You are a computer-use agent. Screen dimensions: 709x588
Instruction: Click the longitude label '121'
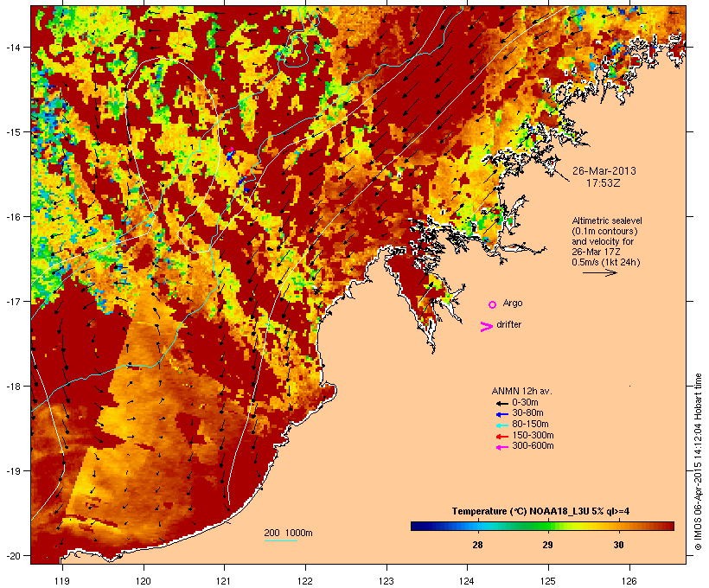click(x=224, y=581)
